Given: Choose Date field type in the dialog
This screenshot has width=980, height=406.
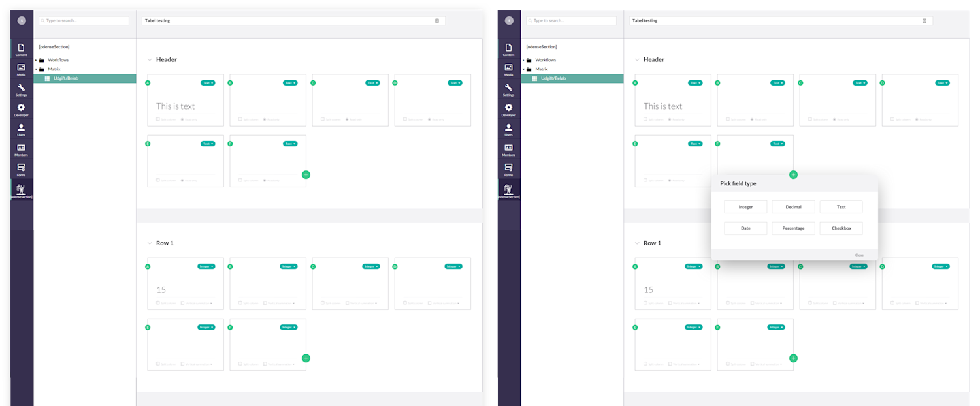Looking at the screenshot, I should point(745,228).
